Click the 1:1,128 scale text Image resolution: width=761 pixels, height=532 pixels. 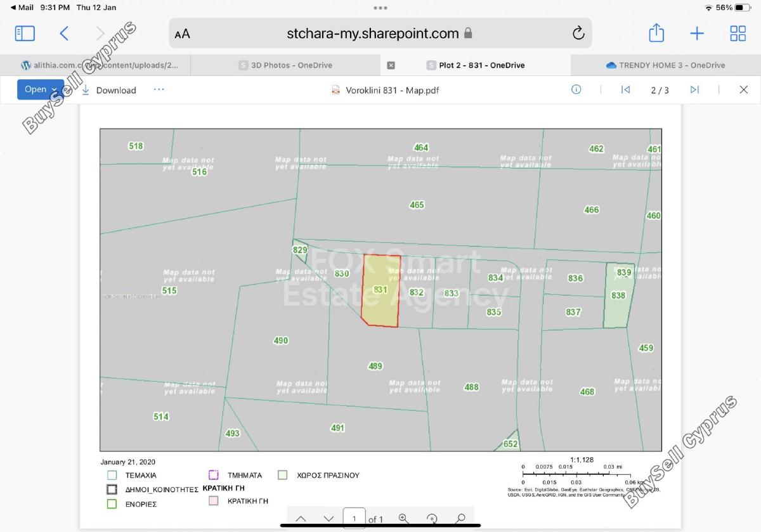point(582,460)
